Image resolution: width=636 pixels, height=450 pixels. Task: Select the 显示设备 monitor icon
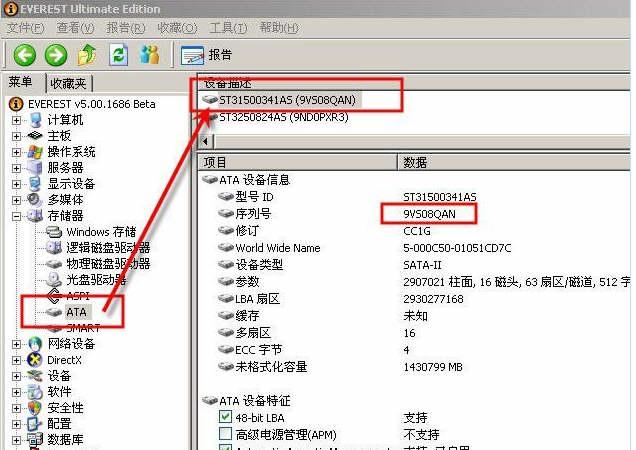coord(35,183)
